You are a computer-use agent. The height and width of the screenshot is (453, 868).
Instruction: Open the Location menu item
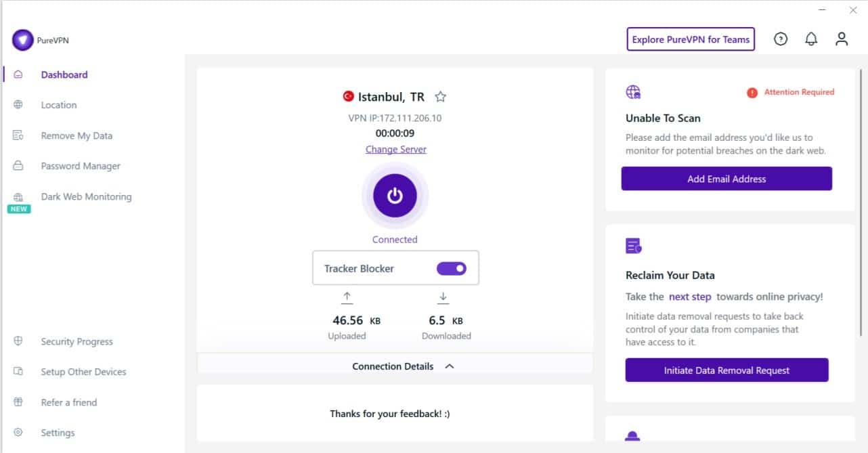[x=59, y=105]
